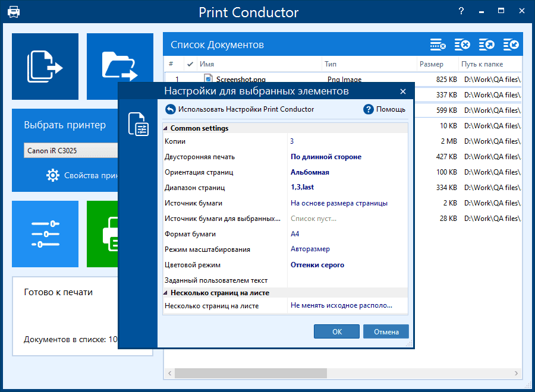Screen dimensions: 535x392
Task: Open Режим масштабирования value Авторазмер
Action: point(310,249)
